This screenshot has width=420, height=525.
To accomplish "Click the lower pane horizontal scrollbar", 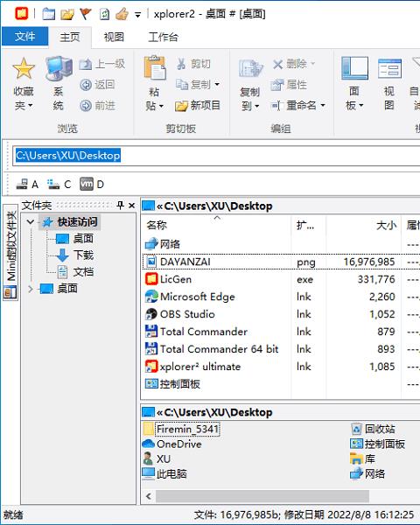I will [262, 496].
